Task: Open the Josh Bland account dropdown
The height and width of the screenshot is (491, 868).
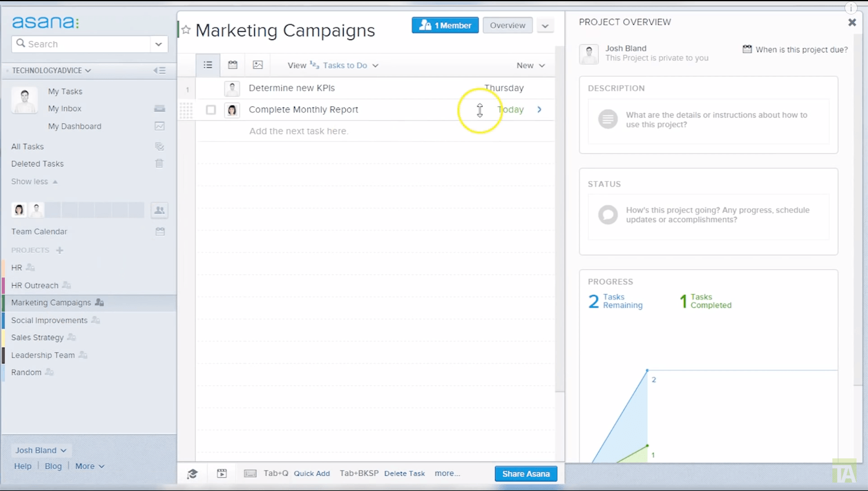Action: click(x=41, y=451)
